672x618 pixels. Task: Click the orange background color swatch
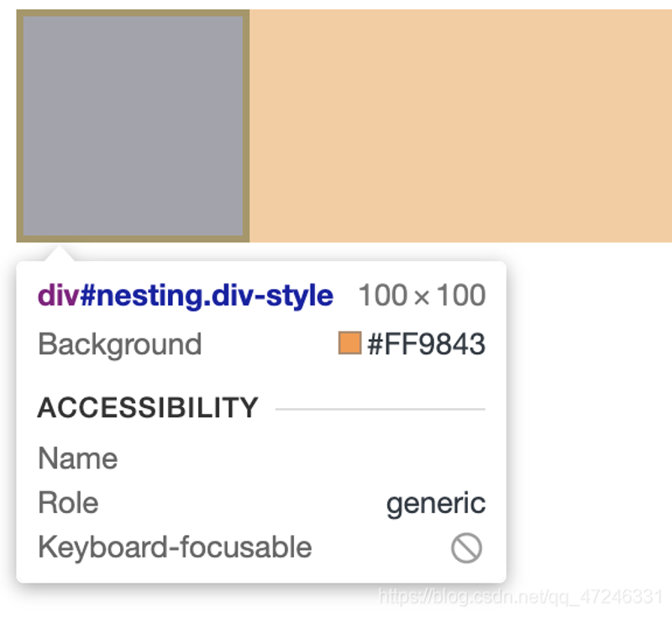349,343
